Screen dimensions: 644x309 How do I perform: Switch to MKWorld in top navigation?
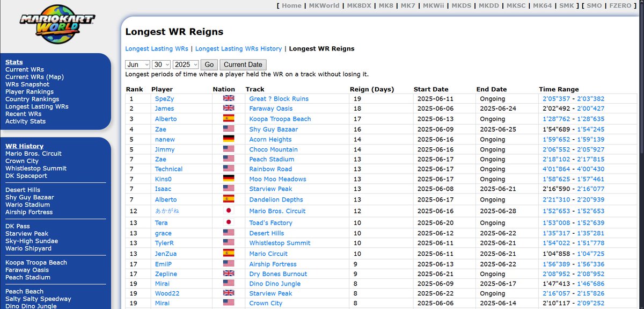323,5
